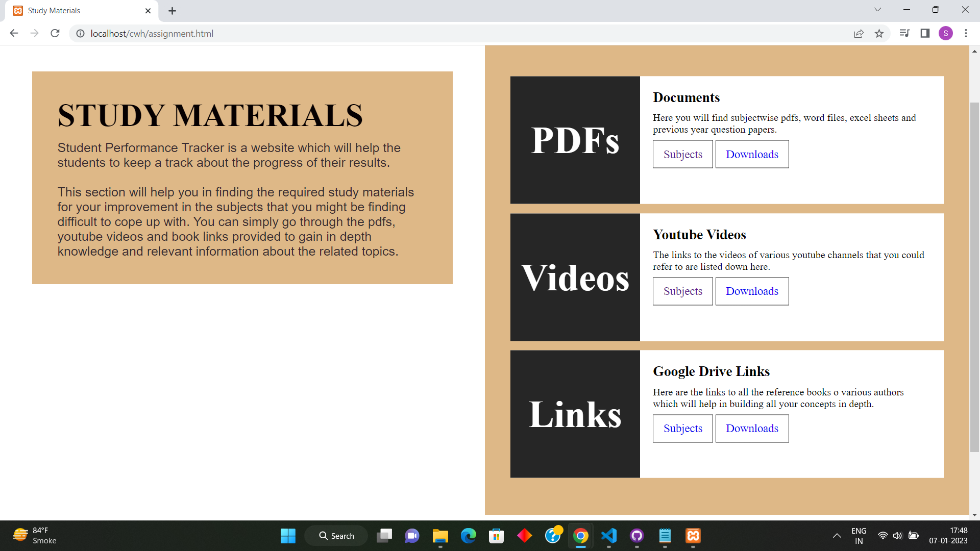Image resolution: width=980 pixels, height=551 pixels.
Task: Click the share icon in Chrome toolbar
Action: point(859,33)
